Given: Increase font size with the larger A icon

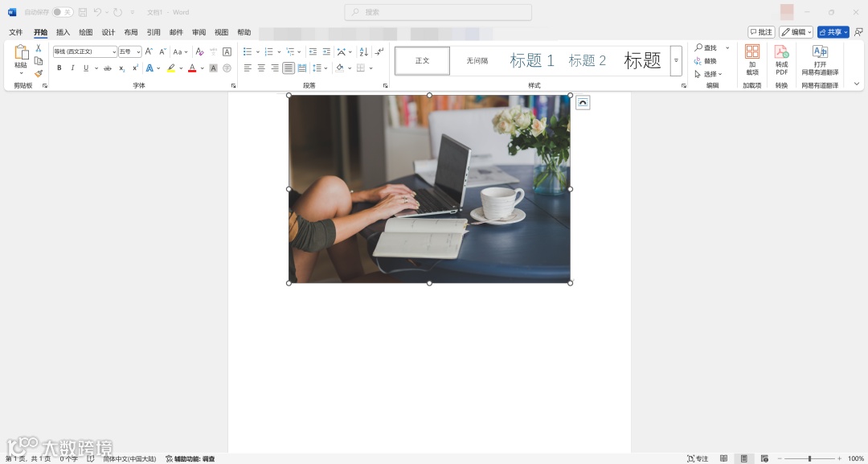Looking at the screenshot, I should click(x=149, y=51).
